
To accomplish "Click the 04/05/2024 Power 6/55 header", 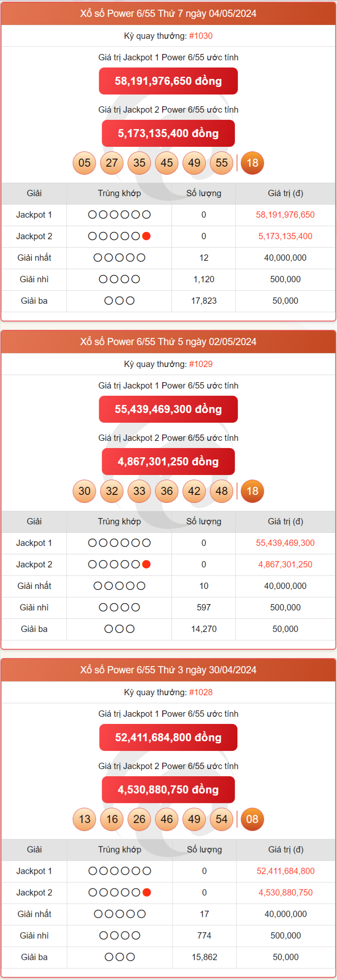I will (168, 13).
